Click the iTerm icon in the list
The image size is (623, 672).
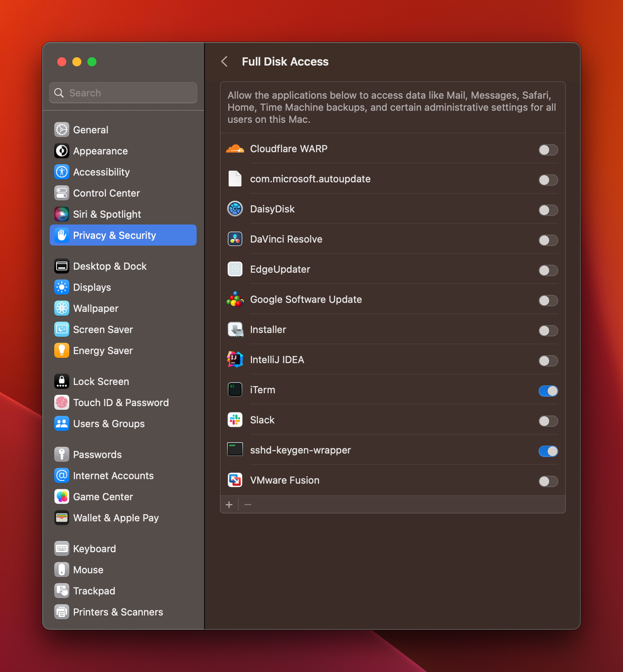[x=235, y=389]
